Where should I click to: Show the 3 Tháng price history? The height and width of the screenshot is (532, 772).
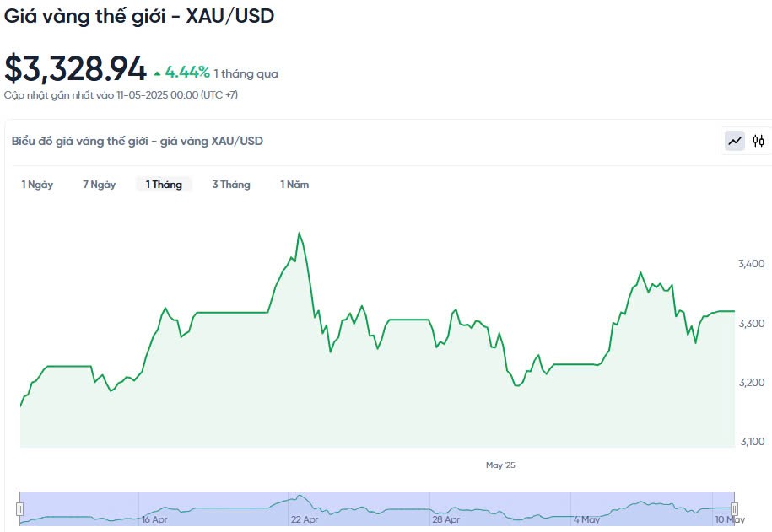231,185
